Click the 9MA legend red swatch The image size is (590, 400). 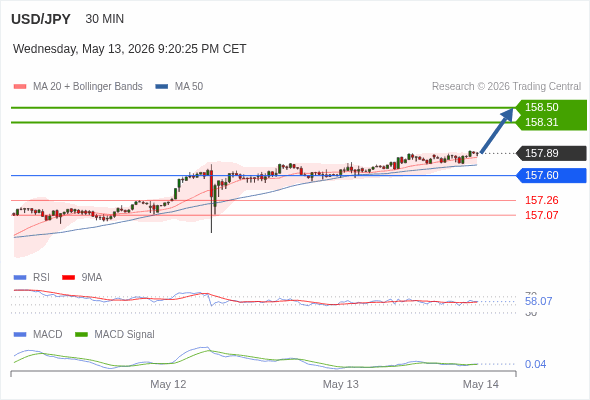(68, 278)
